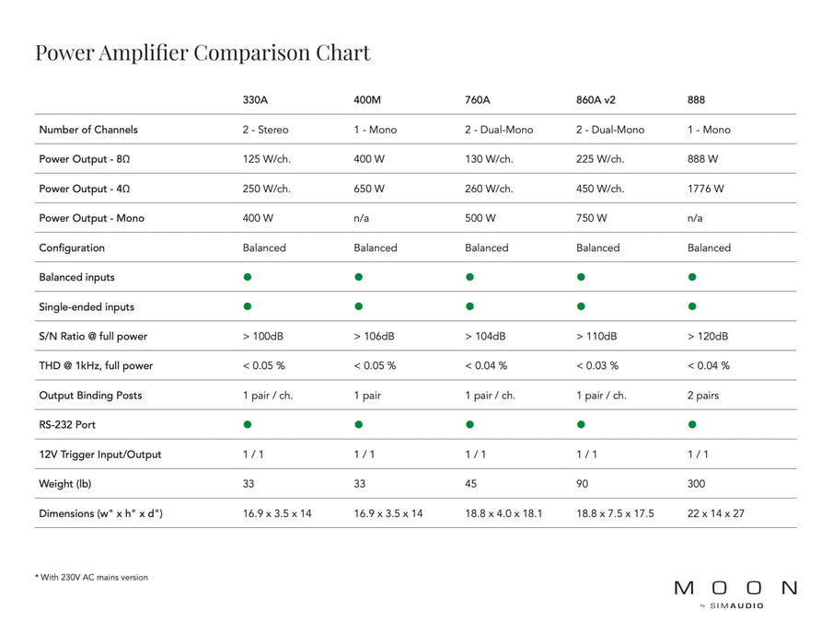Select the 860A v2 column header
Viewport: 833px width, 644px height.
click(596, 99)
